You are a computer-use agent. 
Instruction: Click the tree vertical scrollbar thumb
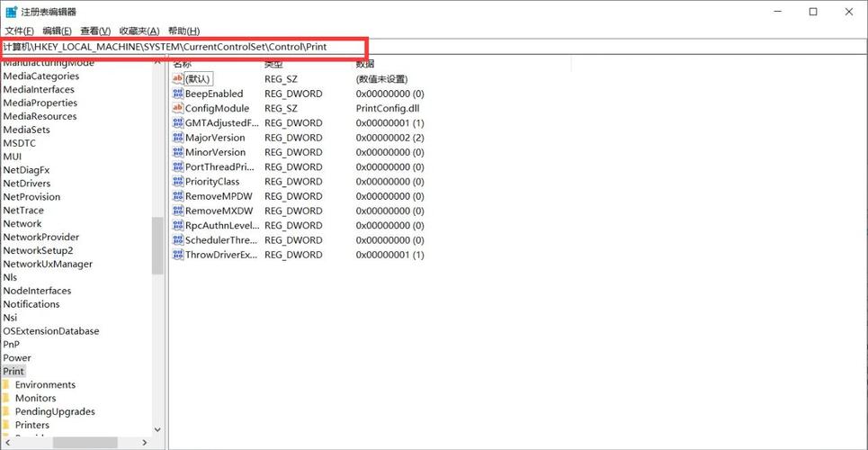click(157, 246)
